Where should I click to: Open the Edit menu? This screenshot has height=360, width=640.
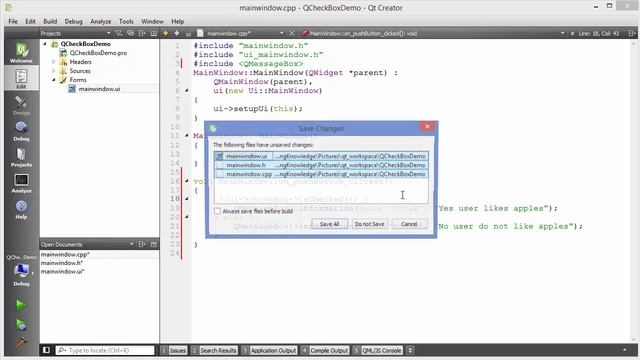(31, 21)
